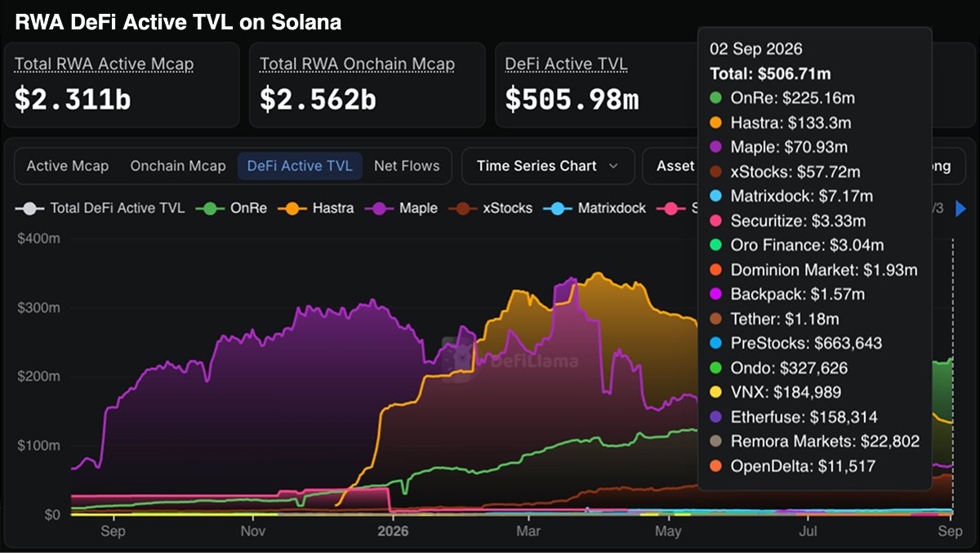Viewport: 980px width, 553px height.
Task: Click tooltip row Etherfuse: $158,314
Action: 793,417
